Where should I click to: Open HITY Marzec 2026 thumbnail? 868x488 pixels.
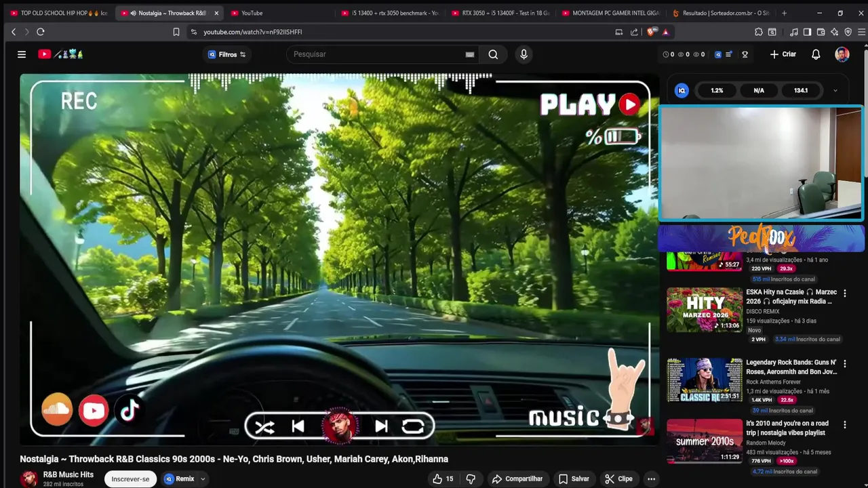(705, 310)
